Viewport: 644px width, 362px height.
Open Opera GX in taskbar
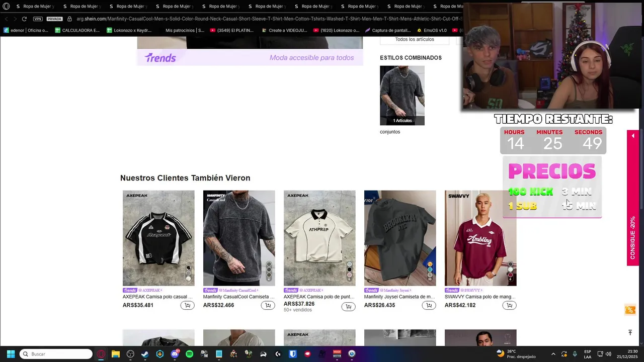[101, 354]
